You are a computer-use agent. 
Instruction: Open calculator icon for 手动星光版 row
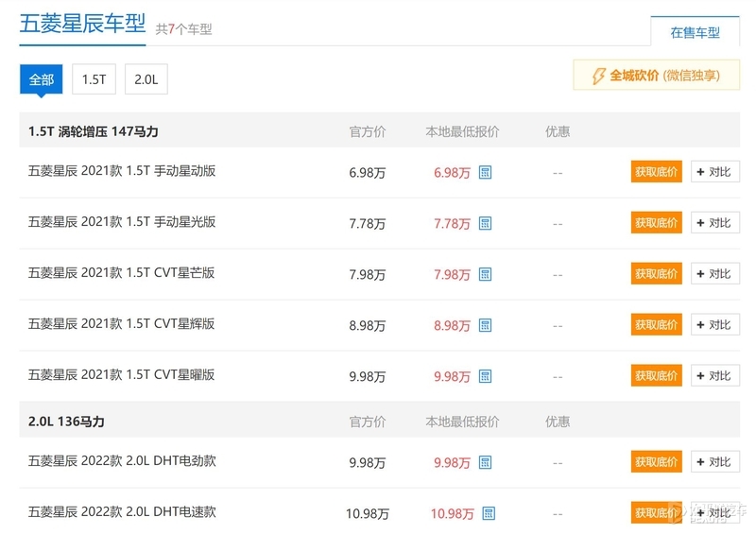[485, 223]
